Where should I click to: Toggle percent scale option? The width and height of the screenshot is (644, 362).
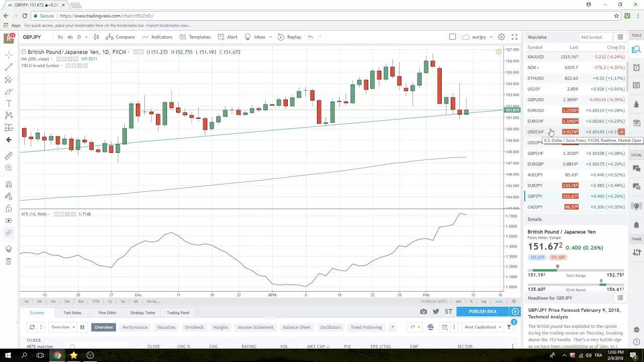tap(471, 301)
